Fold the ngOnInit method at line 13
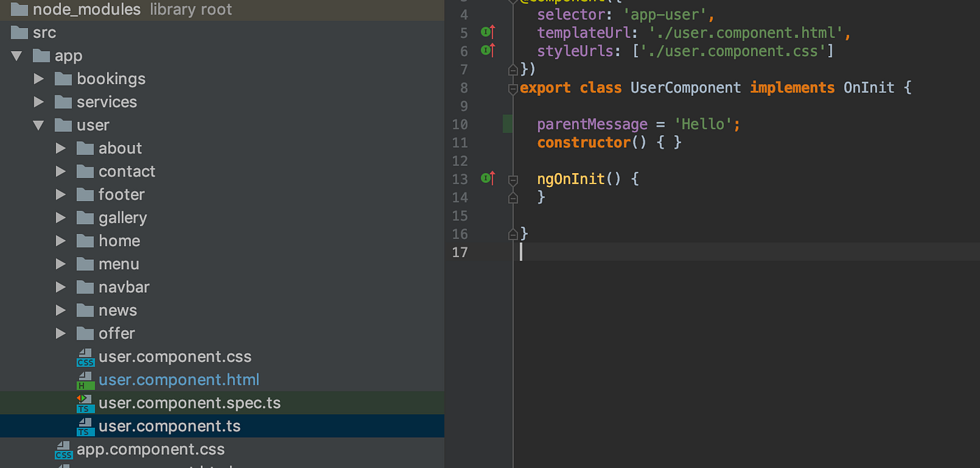This screenshot has height=468, width=980. 513,180
